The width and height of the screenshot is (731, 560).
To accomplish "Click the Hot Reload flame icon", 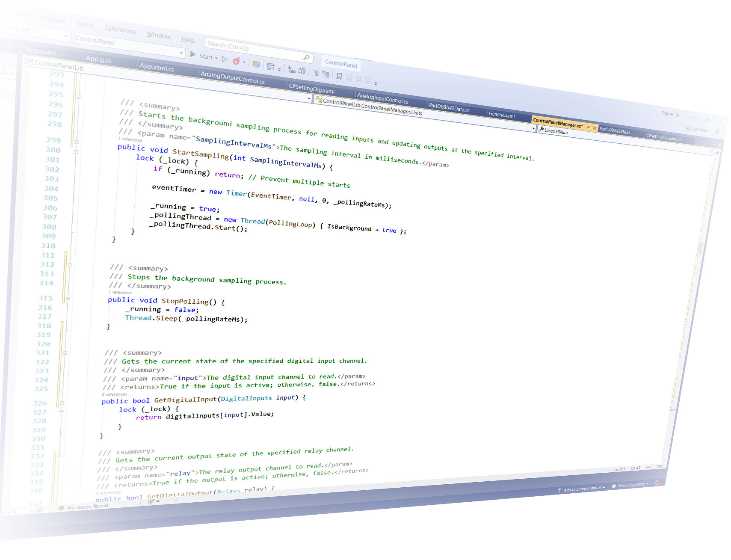I will click(236, 61).
